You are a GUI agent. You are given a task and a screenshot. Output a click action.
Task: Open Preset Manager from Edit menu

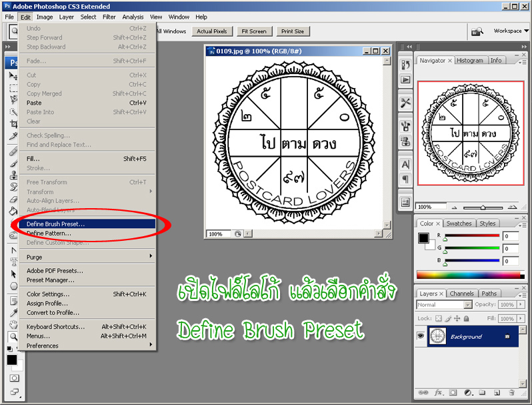coord(87,280)
